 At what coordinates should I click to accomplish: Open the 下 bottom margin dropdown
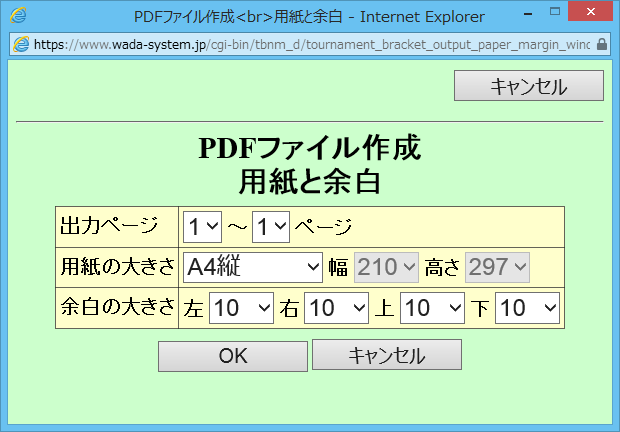(x=527, y=308)
